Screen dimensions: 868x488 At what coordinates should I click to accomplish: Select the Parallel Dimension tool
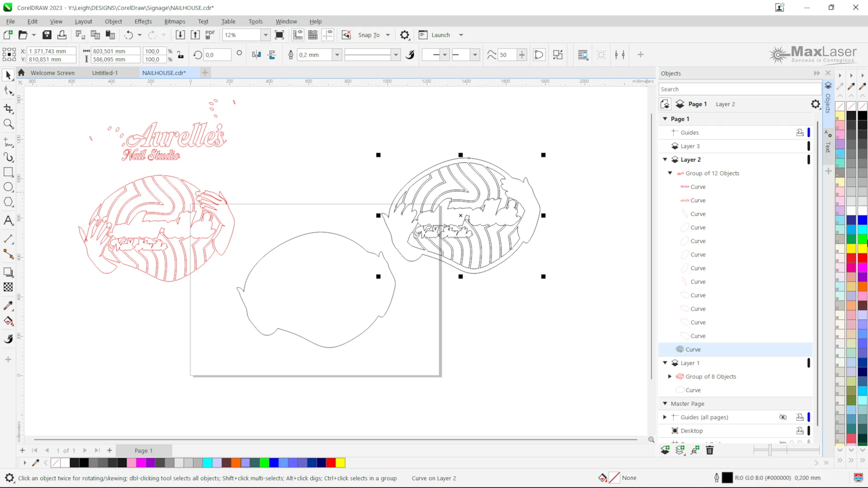point(8,239)
